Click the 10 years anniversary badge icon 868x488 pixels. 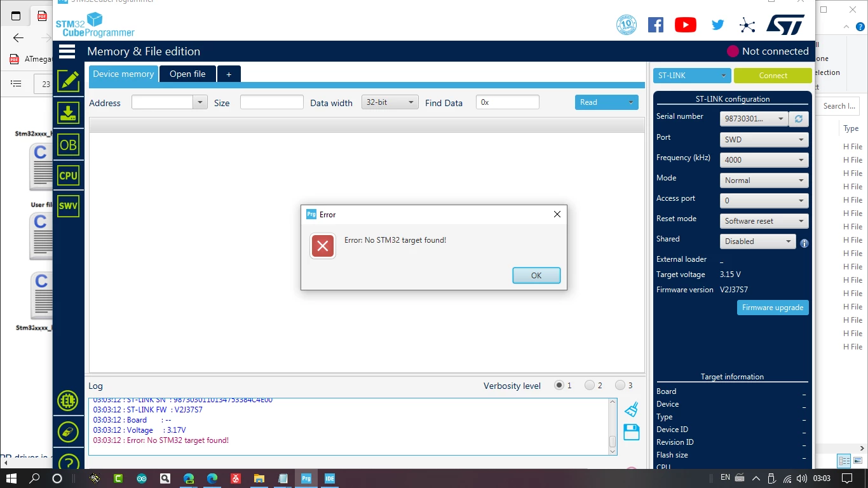coord(627,25)
